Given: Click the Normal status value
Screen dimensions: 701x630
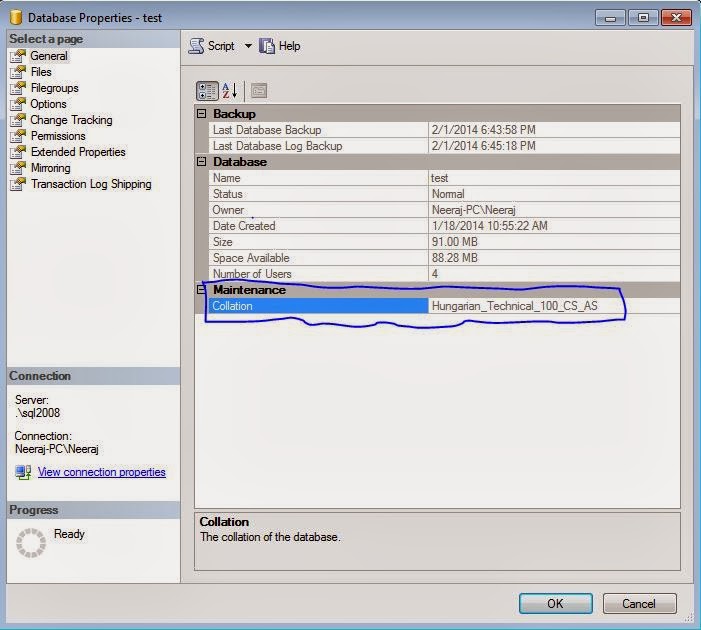Looking at the screenshot, I should click(448, 194).
